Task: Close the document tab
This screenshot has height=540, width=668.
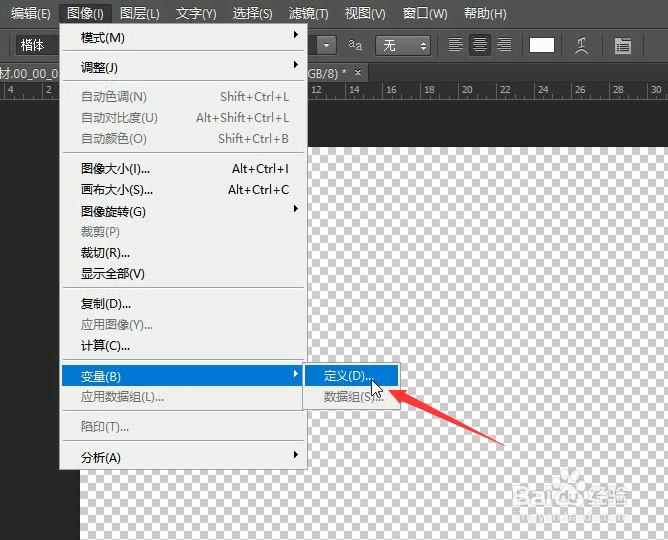Action: click(x=358, y=72)
